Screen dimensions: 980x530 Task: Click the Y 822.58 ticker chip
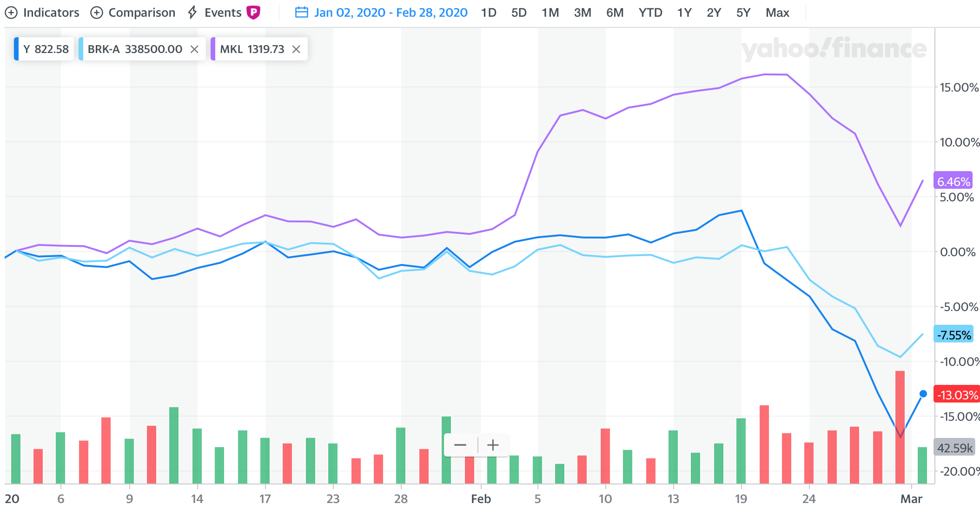44,49
